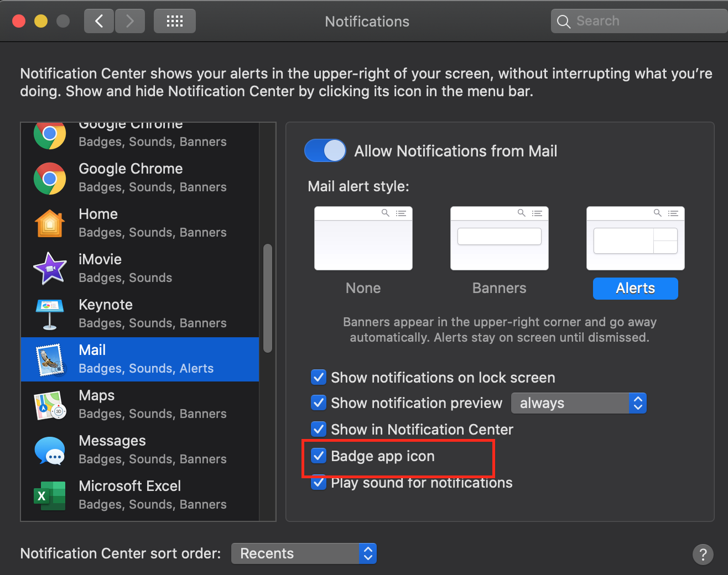Choose the Banners alert style label
728x575 pixels.
tap(500, 288)
